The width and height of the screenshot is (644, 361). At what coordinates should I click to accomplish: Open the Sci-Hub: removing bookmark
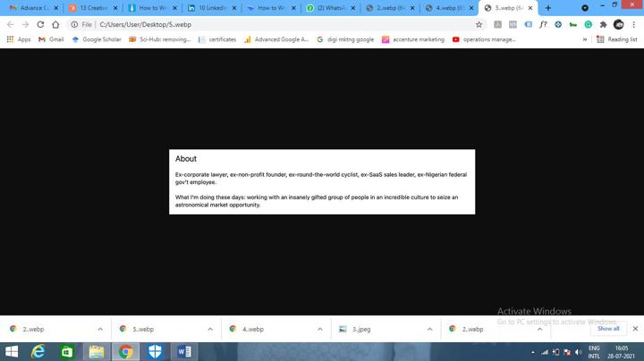[160, 39]
